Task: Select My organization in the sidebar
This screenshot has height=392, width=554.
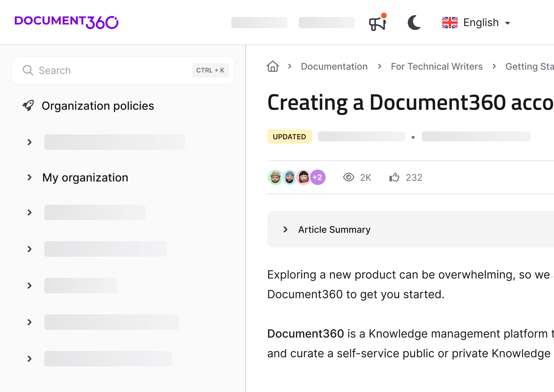Action: coord(85,178)
